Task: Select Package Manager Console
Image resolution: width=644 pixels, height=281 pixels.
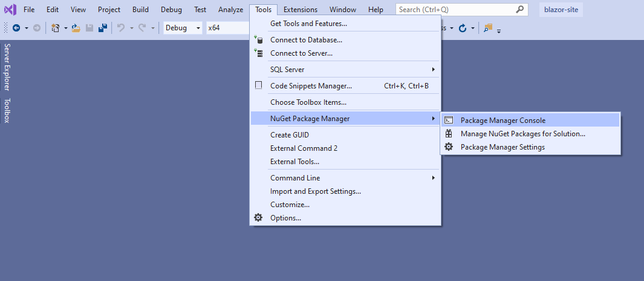Action: click(x=503, y=121)
